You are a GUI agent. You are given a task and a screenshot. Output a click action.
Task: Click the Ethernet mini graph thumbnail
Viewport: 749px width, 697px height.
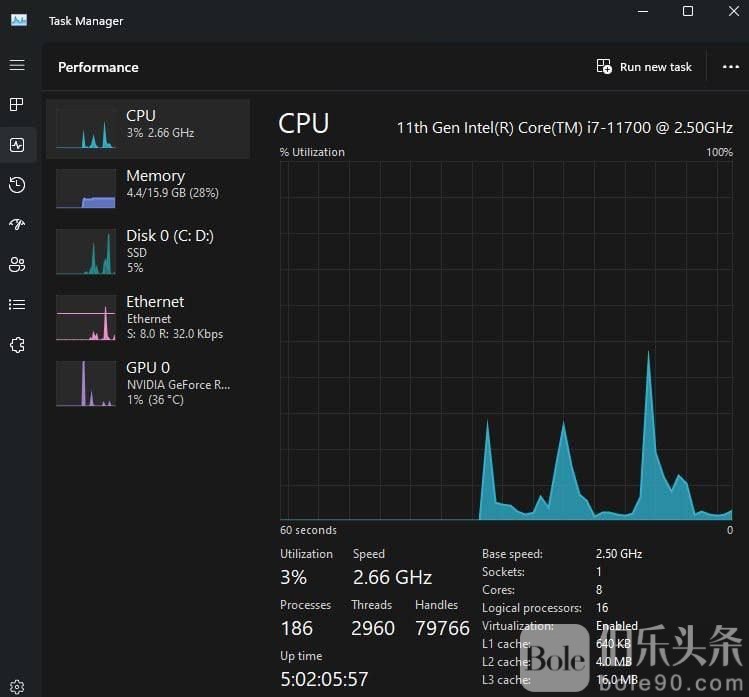coord(86,318)
